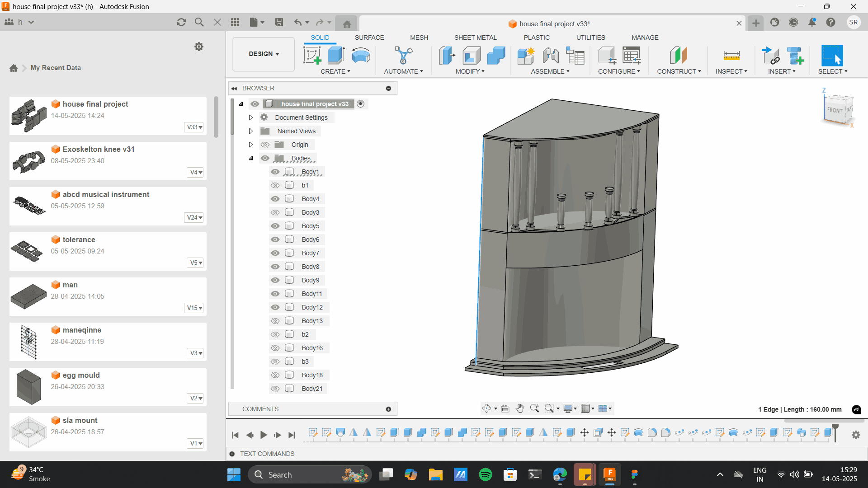Open the DESIGN workspace dropdown
This screenshot has width=868, height=488.
click(x=264, y=54)
